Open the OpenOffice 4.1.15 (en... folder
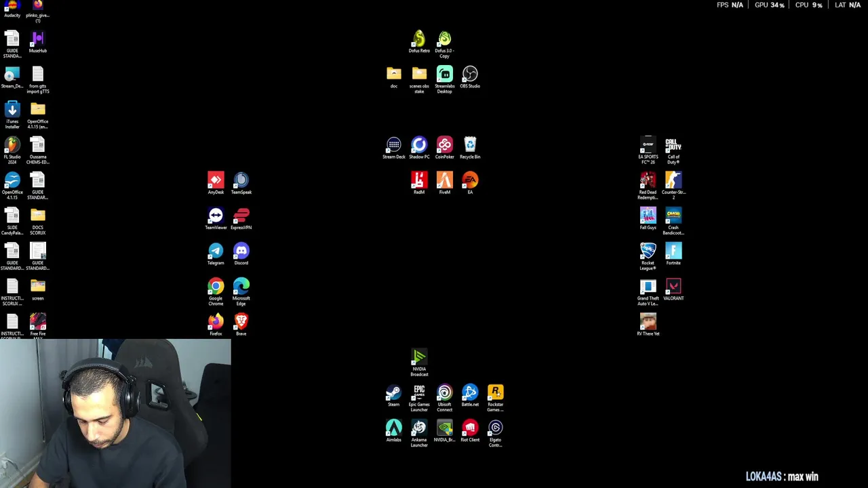 (x=38, y=115)
